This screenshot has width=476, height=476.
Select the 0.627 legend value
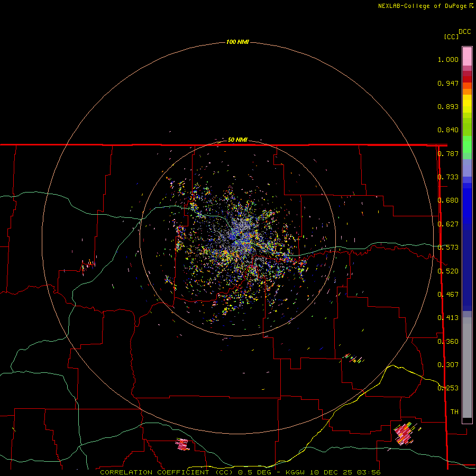[x=448, y=224]
